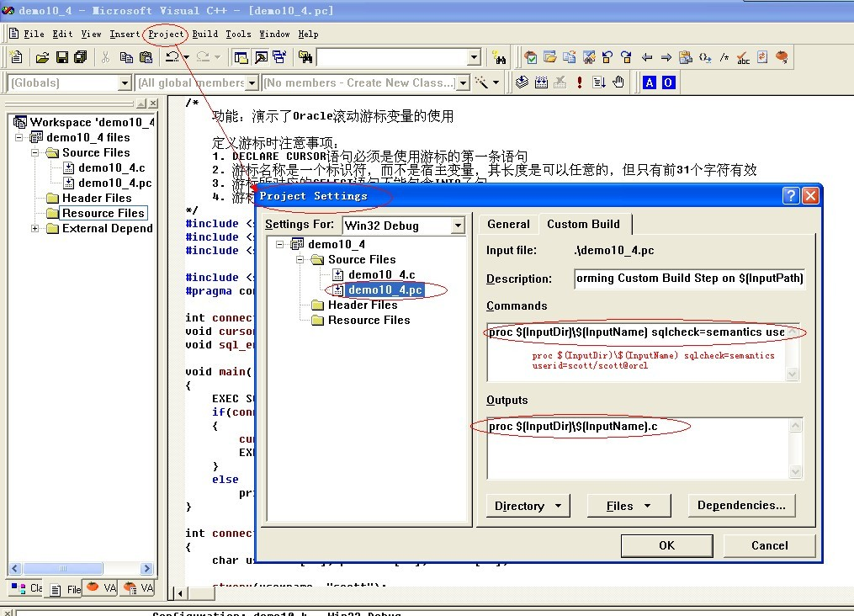Click the Visual Assist open file folder icon
The height and width of the screenshot is (616, 854).
pyautogui.click(x=550, y=57)
